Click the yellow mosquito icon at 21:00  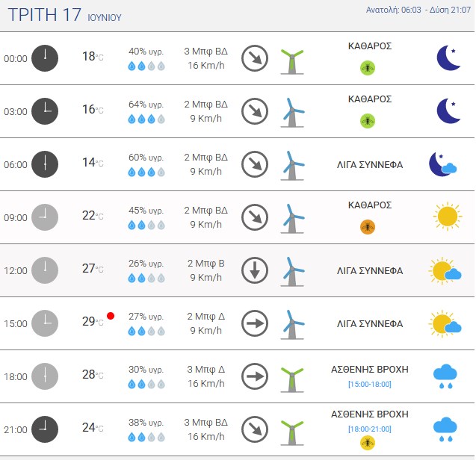pos(368,443)
